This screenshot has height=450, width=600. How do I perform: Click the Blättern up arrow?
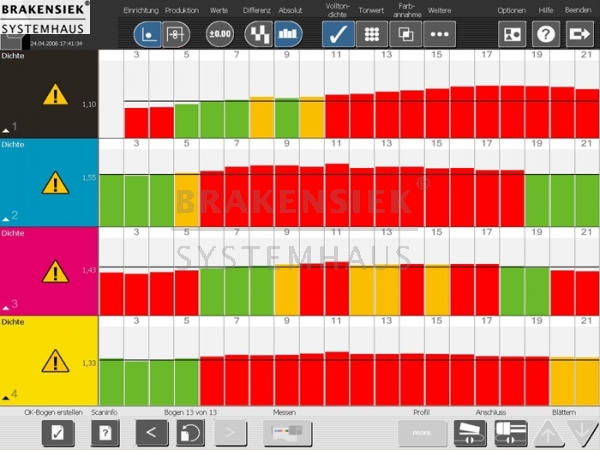[548, 433]
